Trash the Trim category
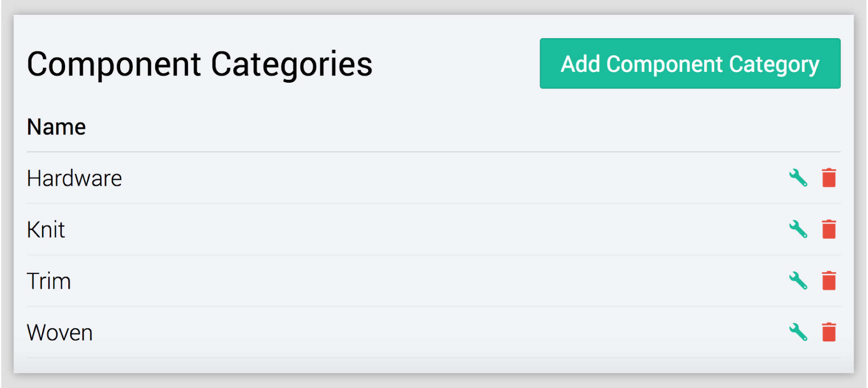The width and height of the screenshot is (868, 388). point(829,281)
